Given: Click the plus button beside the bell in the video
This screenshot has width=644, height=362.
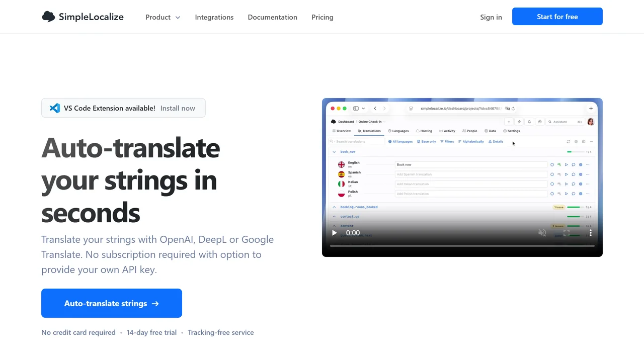Looking at the screenshot, I should coord(509,122).
